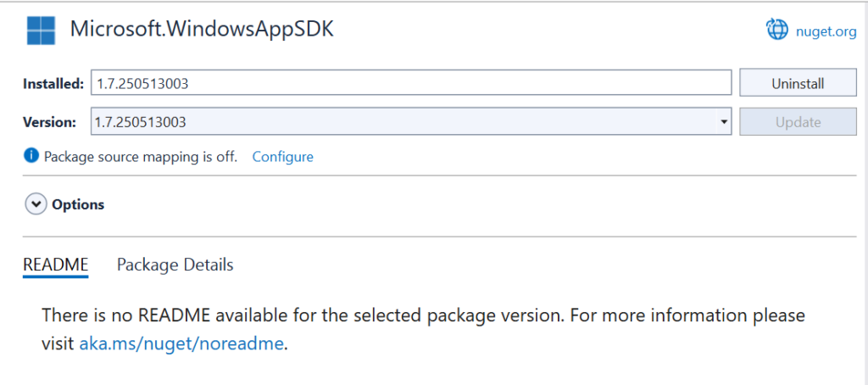Click the 'Package source mapping is off' message

click(141, 157)
